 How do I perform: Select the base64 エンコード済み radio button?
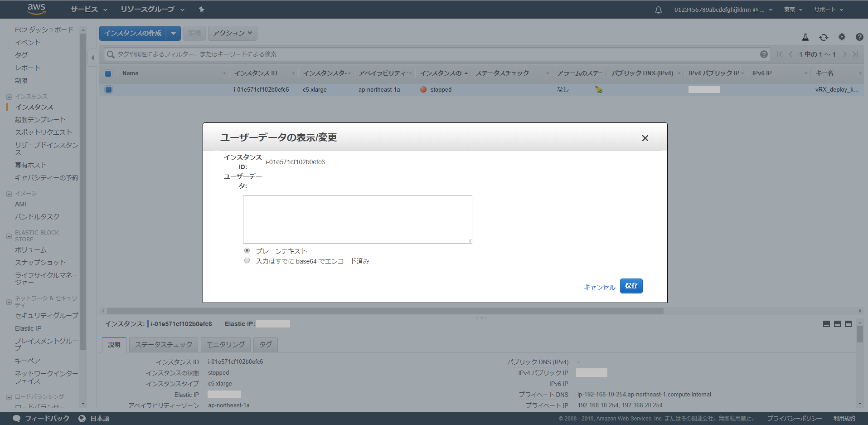pyautogui.click(x=247, y=260)
